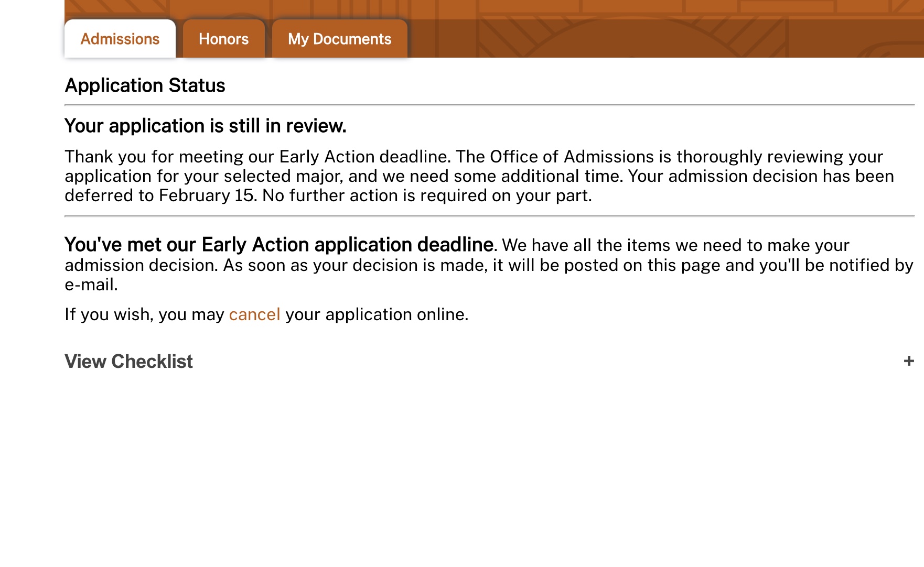Viewport: 924px width, 567px height.
Task: Click the 'If you wish, you may' text
Action: point(144,314)
